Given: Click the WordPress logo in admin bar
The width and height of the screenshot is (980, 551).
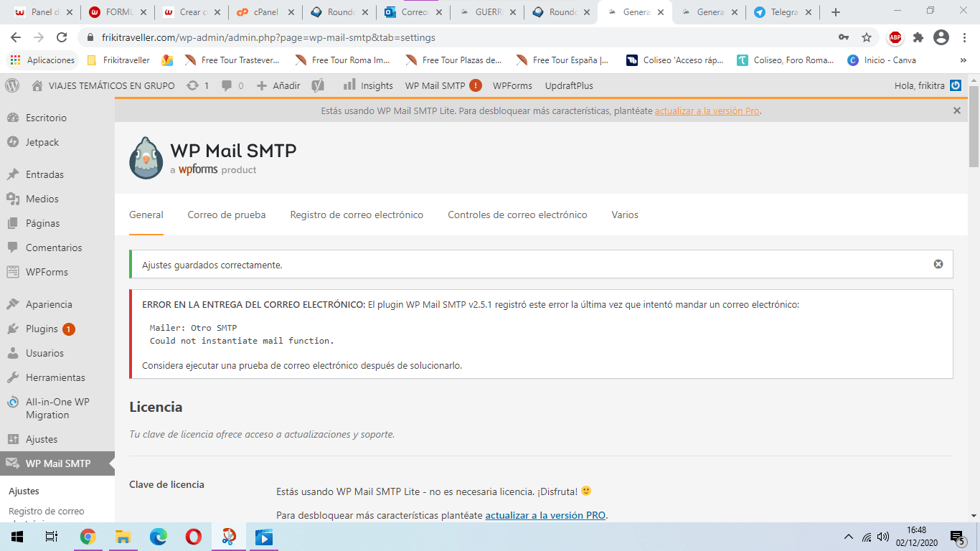Looking at the screenshot, I should point(12,85).
